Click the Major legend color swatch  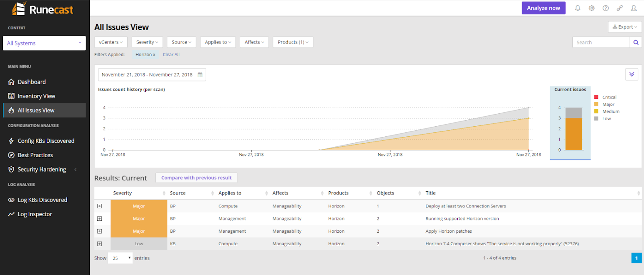click(596, 105)
